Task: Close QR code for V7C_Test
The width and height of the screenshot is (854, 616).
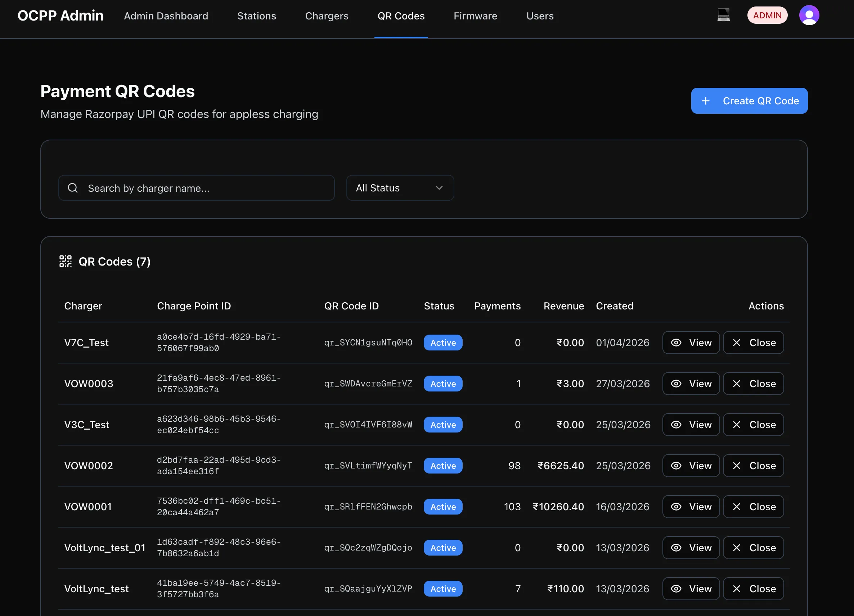Action: click(x=753, y=343)
